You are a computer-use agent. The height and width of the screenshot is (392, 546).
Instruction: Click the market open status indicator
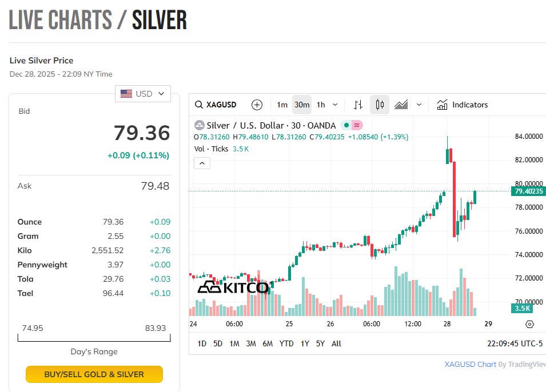(346, 125)
